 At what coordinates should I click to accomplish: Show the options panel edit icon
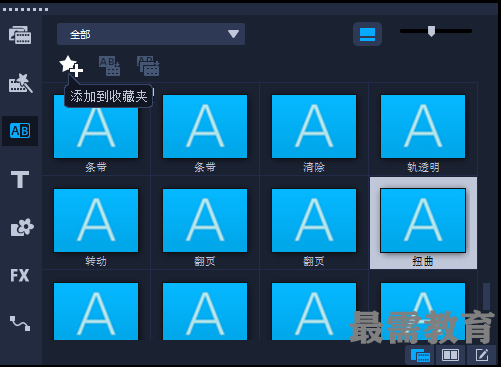tap(482, 355)
